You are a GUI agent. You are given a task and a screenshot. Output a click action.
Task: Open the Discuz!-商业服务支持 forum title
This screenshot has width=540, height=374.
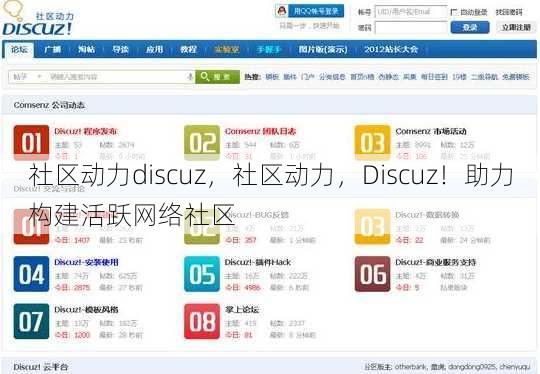(x=436, y=262)
